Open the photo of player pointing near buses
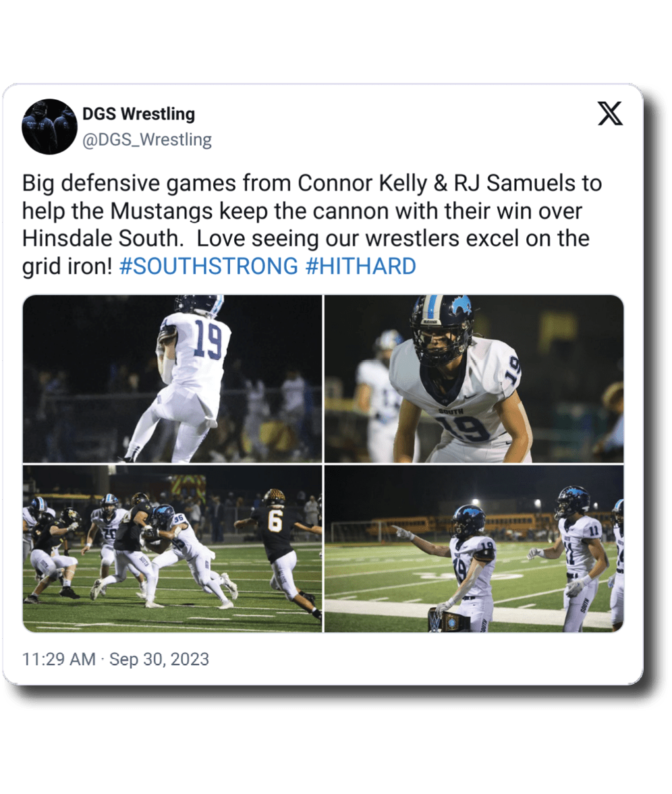This screenshot has width=672, height=794. click(474, 548)
